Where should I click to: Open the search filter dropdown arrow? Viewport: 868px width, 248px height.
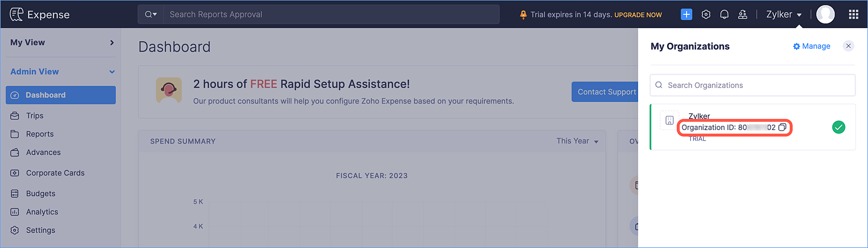pos(151,14)
